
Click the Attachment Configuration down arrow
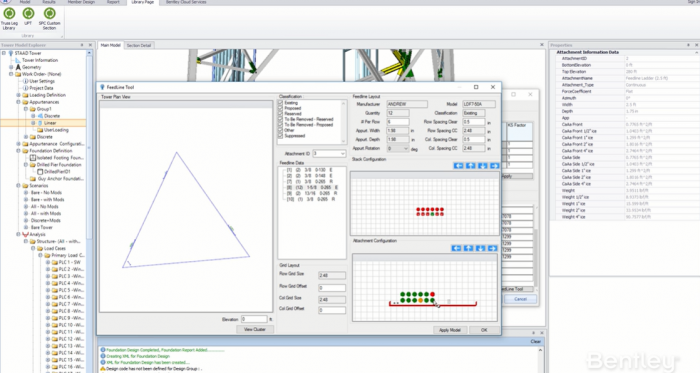click(x=480, y=248)
